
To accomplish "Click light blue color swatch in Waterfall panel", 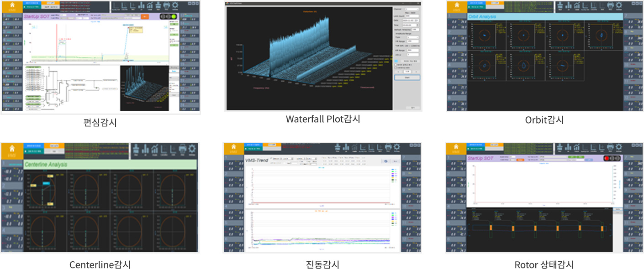I will (x=396, y=61).
